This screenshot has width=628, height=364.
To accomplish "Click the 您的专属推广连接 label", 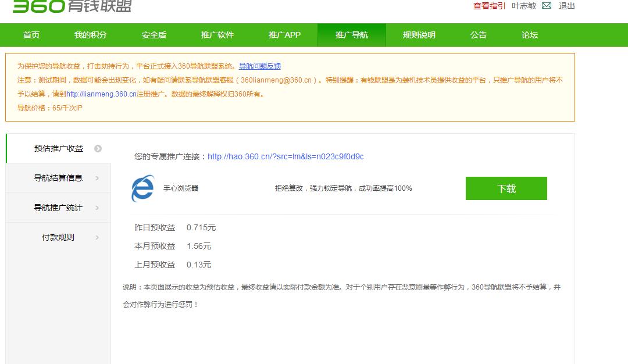I will tap(170, 156).
